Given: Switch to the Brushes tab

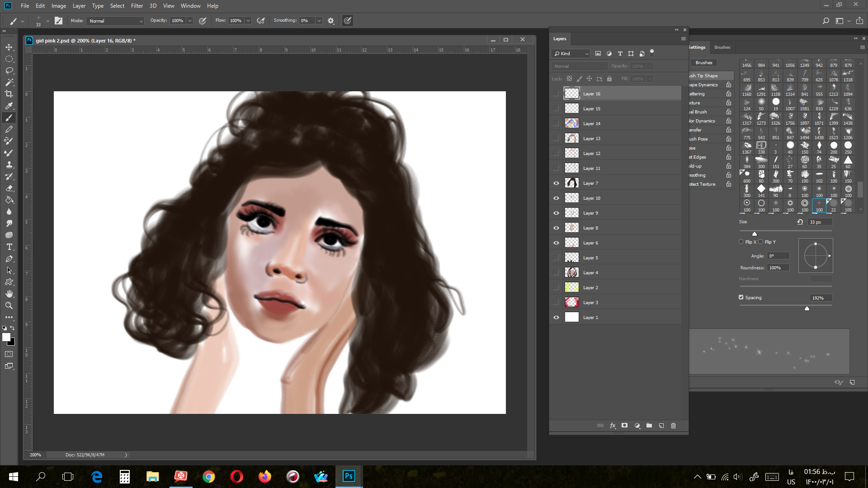Looking at the screenshot, I should [x=722, y=47].
